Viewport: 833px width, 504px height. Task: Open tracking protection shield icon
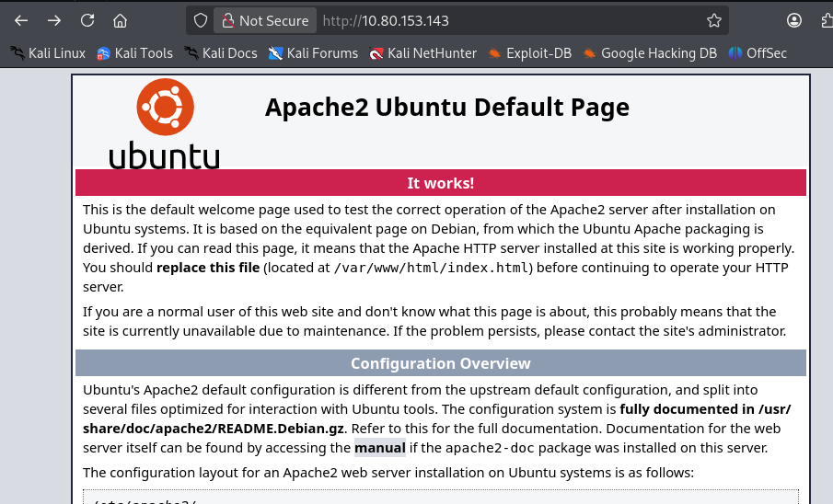pyautogui.click(x=201, y=21)
